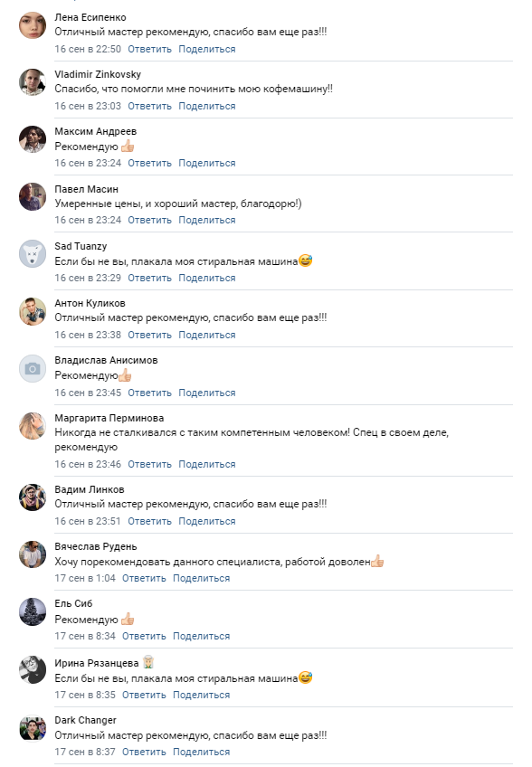Open the Маргарита Перминова name link

pos(109,418)
